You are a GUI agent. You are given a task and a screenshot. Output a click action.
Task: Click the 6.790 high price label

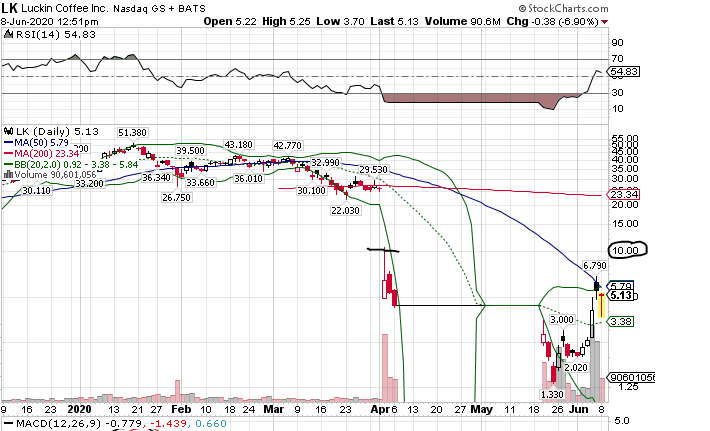pyautogui.click(x=595, y=265)
